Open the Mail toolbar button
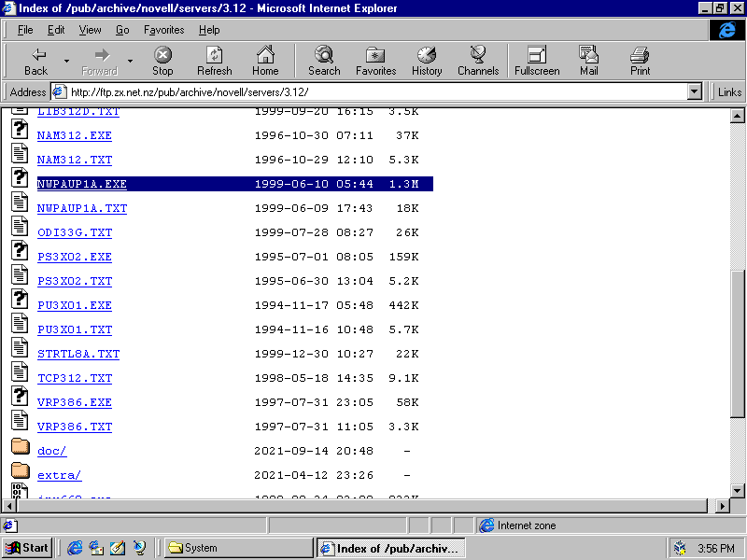Viewport: 747px width, 560px height. [x=589, y=61]
